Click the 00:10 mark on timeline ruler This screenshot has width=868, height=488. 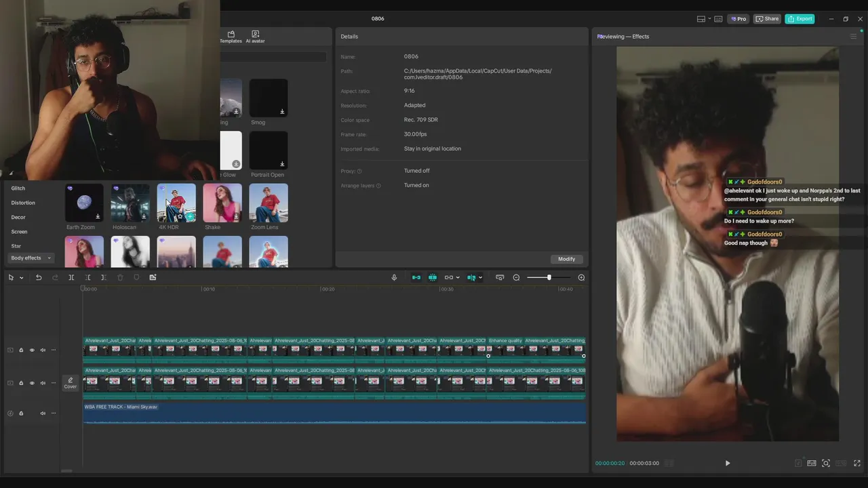pos(208,289)
